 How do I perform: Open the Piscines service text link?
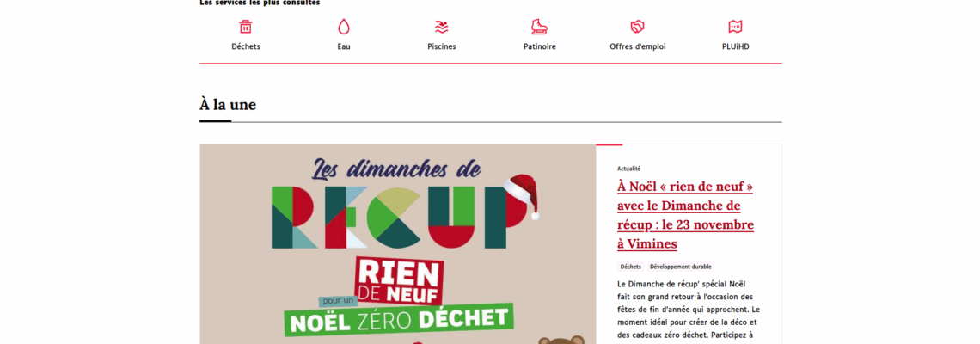click(441, 46)
